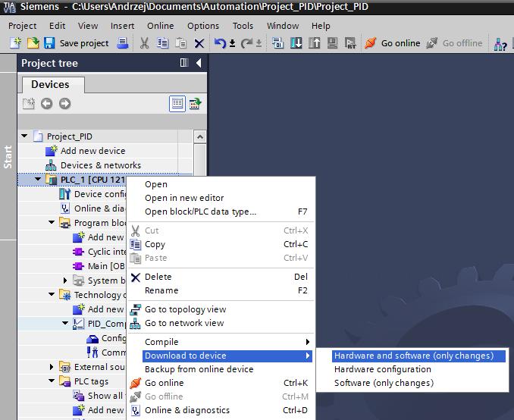Open the View menu
The image size is (514, 420).
click(88, 26)
